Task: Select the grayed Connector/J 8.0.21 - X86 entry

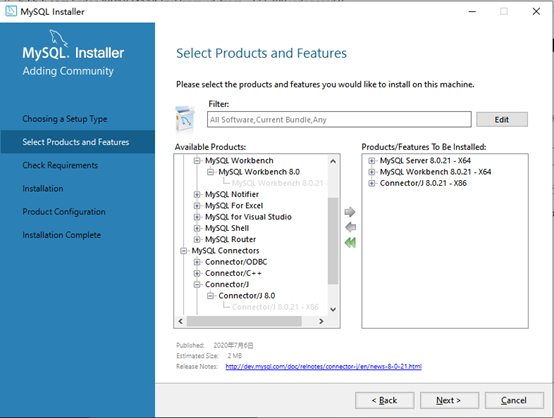Action: 275,307
